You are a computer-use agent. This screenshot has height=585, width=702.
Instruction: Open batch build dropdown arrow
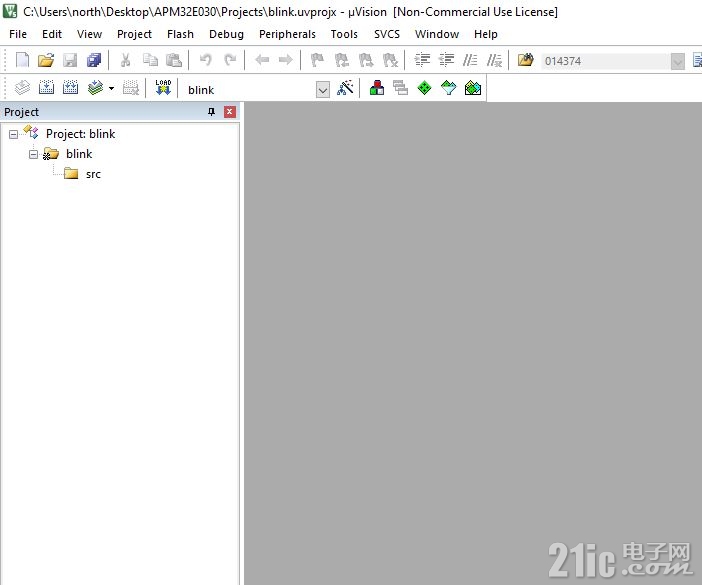(111, 88)
